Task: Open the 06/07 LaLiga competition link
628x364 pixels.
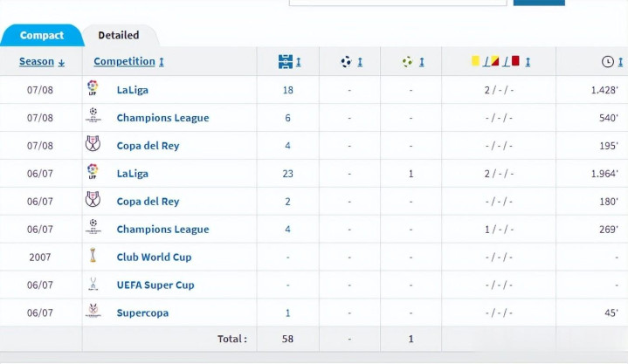Action: [x=132, y=174]
